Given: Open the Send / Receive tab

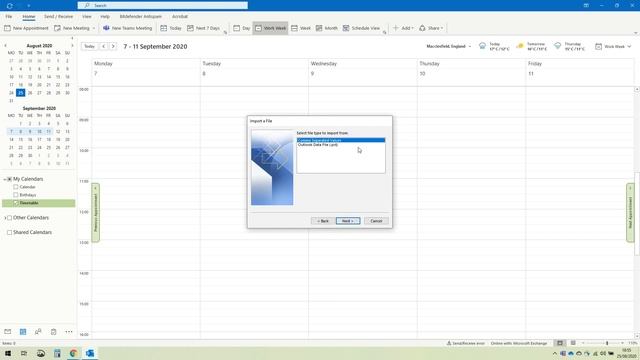Looking at the screenshot, I should coord(58,16).
